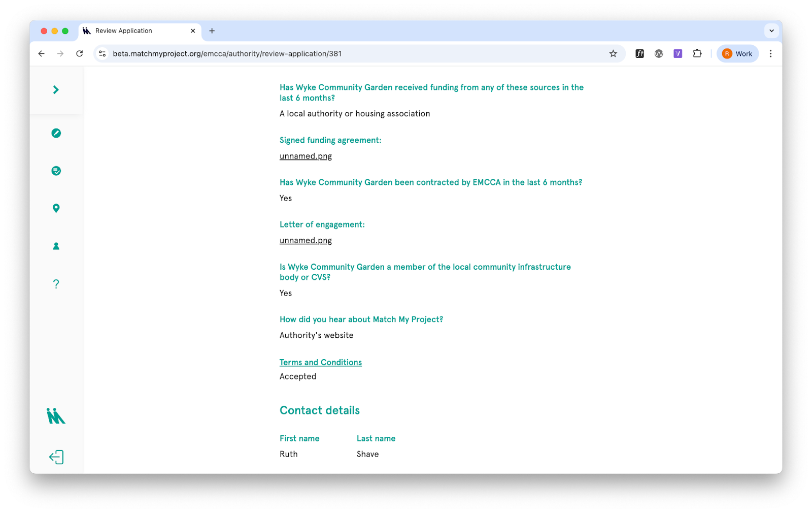Open the Terms and Conditions link

coord(320,362)
